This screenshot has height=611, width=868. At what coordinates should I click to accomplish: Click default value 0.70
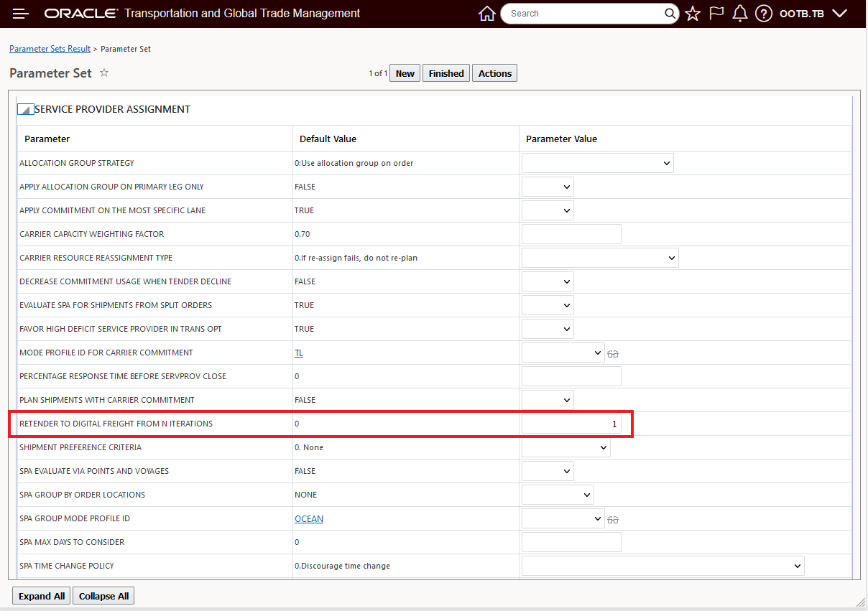click(303, 234)
